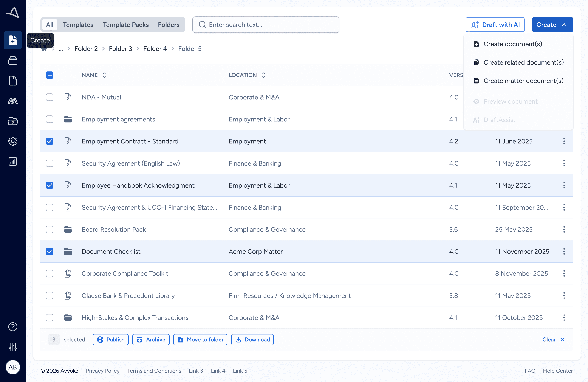The height and width of the screenshot is (382, 588).
Task: Click the Move to folder button
Action: click(200, 340)
